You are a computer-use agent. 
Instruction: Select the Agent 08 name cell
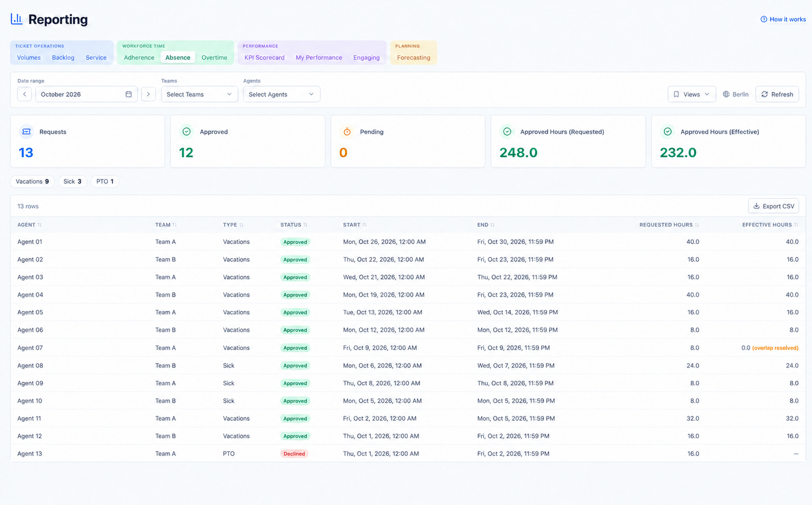click(30, 366)
